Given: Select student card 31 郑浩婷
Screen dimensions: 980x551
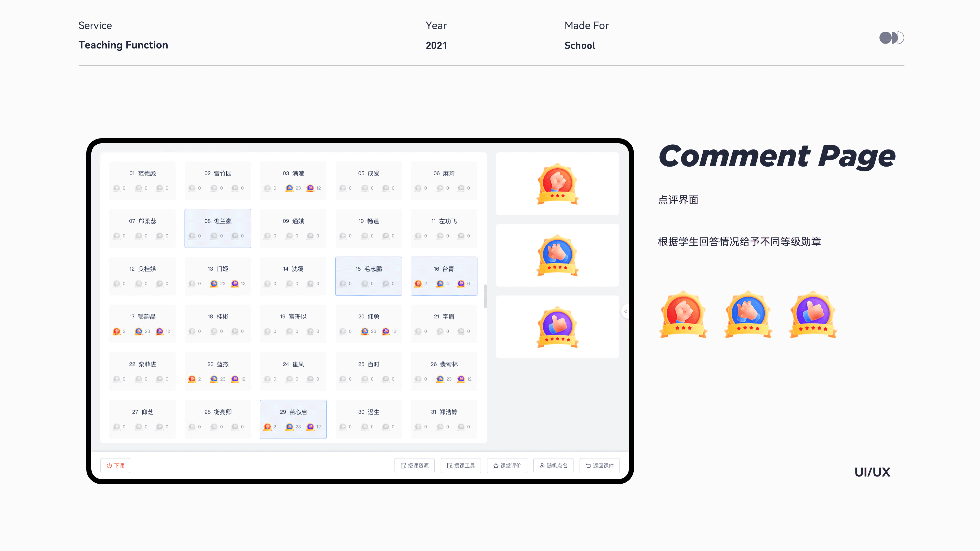Looking at the screenshot, I should pos(444,419).
